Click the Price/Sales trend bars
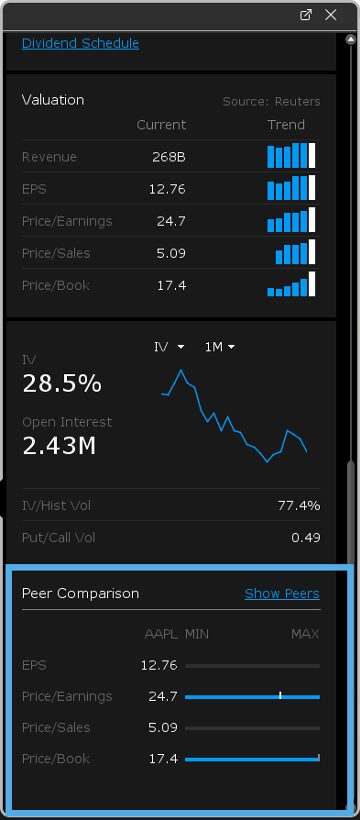 (296, 252)
